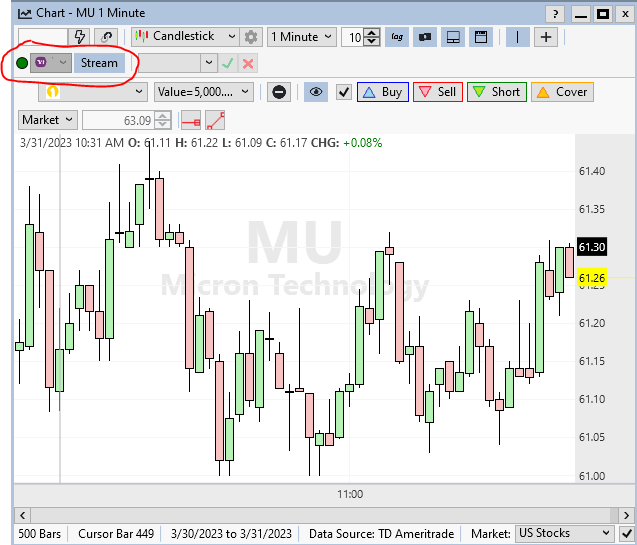This screenshot has height=545, width=637.
Task: Open the Market order type dropdown
Action: [48, 120]
